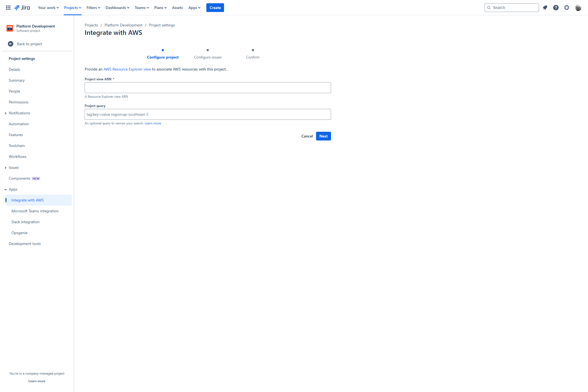Screen dimensions: 588x392
Task: Open the help question mark icon
Action: point(556,8)
